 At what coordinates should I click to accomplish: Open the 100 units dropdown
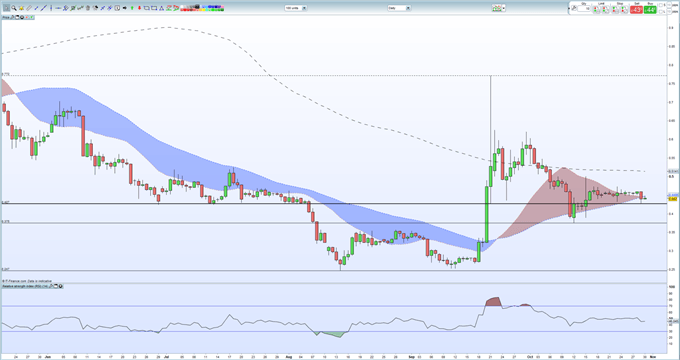coord(296,8)
